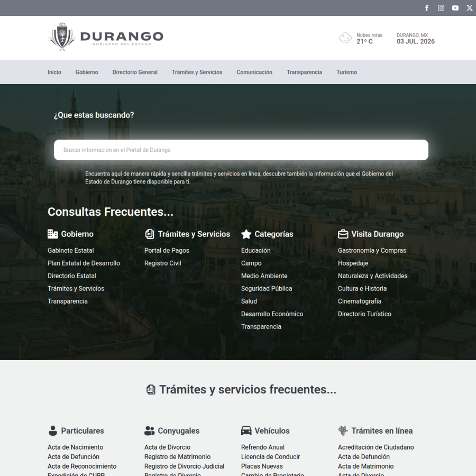
Task: Open Directorio General in the navigation bar
Action: pos(135,72)
